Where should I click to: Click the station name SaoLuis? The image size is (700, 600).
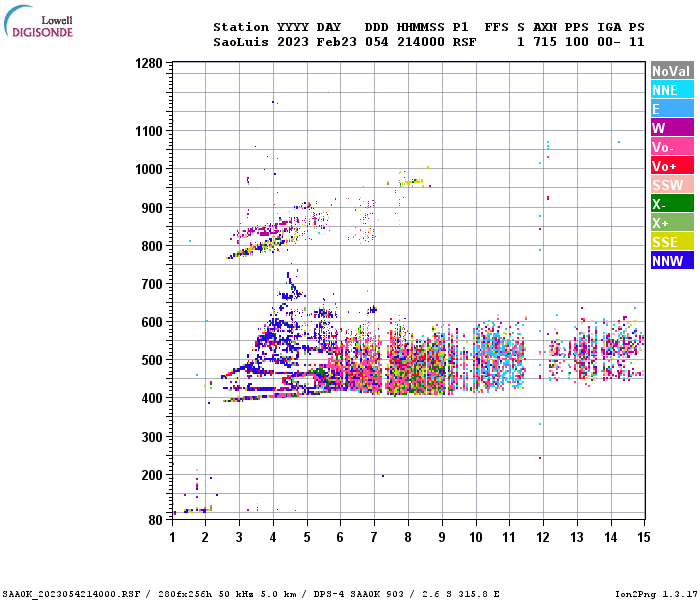point(241,42)
